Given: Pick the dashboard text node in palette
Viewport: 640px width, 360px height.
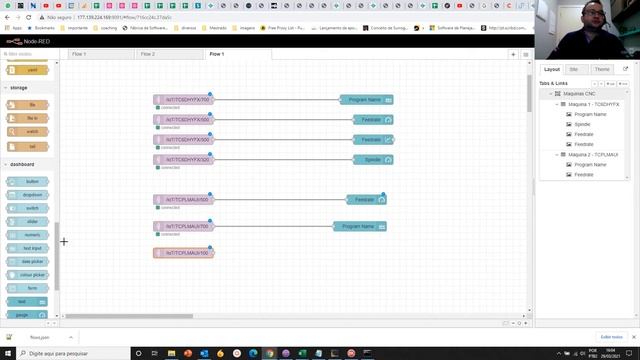Looking at the screenshot, I should click(27, 302).
